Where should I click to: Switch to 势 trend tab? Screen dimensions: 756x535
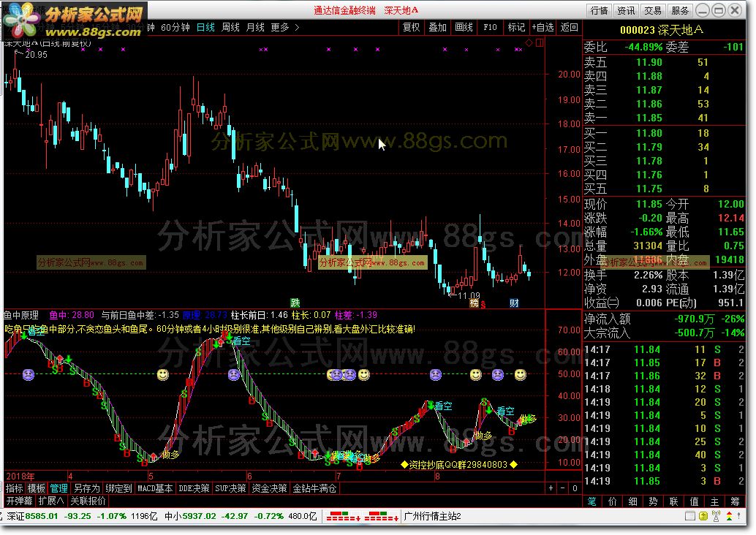click(654, 501)
